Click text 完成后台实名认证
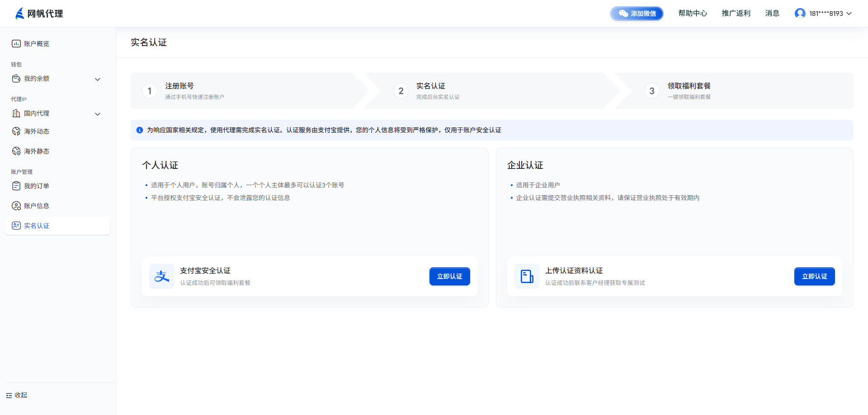Screen dimensions: 868x415 pos(438,97)
